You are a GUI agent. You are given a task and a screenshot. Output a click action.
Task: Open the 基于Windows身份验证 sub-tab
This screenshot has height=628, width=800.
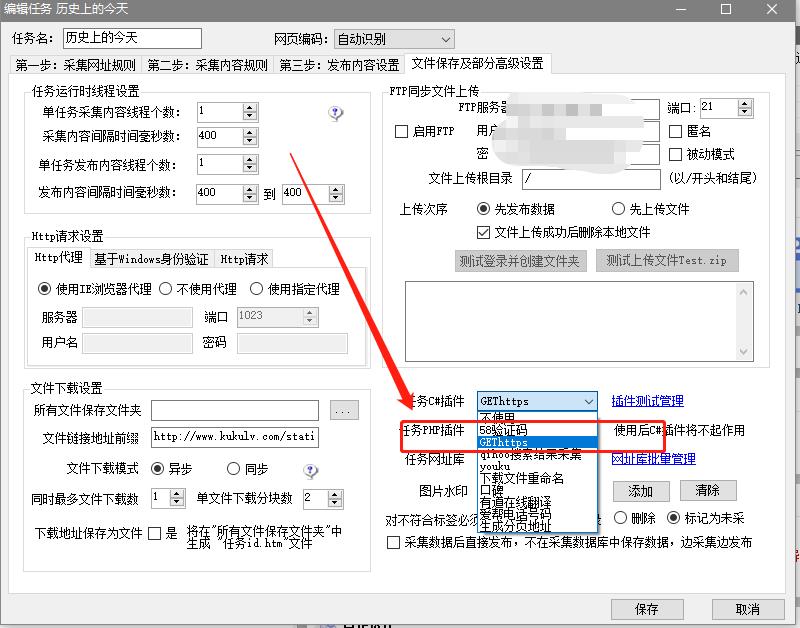point(152,259)
